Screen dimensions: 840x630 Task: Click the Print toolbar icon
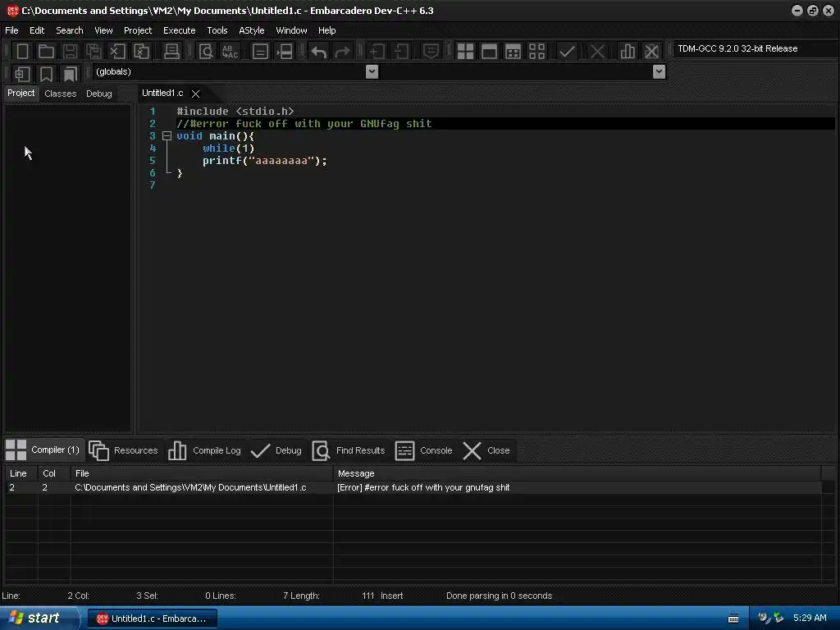click(171, 52)
